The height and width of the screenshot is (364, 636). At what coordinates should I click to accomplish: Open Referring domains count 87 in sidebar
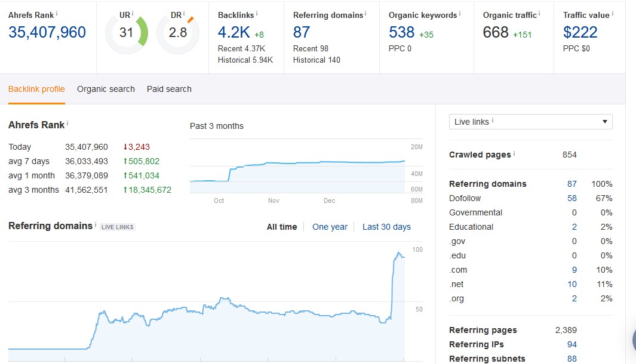(572, 184)
